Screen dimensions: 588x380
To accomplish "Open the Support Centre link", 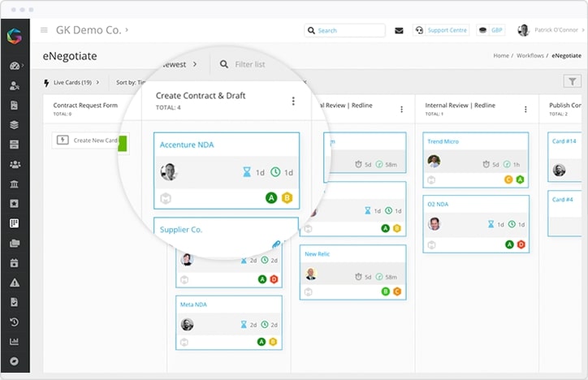I will (x=441, y=31).
